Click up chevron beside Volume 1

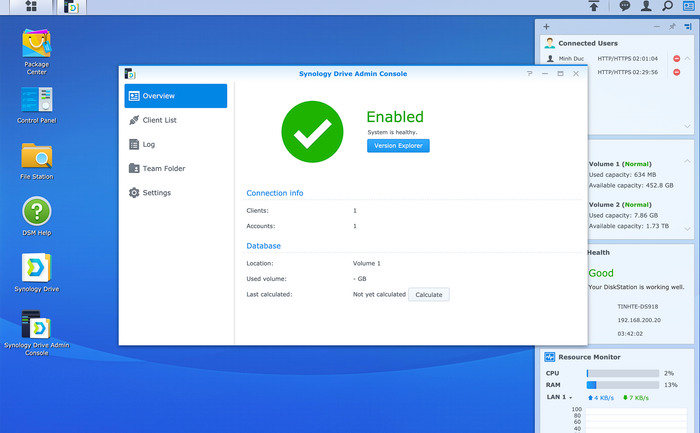[x=688, y=161]
